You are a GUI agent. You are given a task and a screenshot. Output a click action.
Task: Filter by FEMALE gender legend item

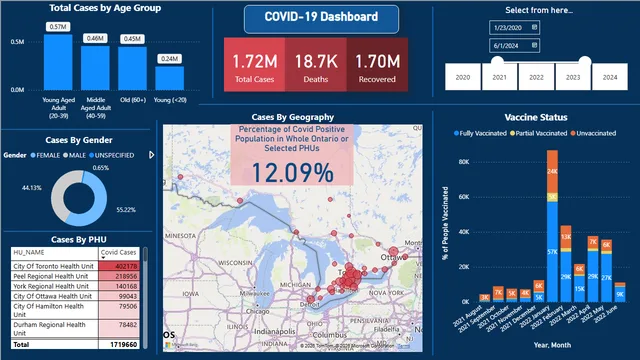click(x=45, y=155)
